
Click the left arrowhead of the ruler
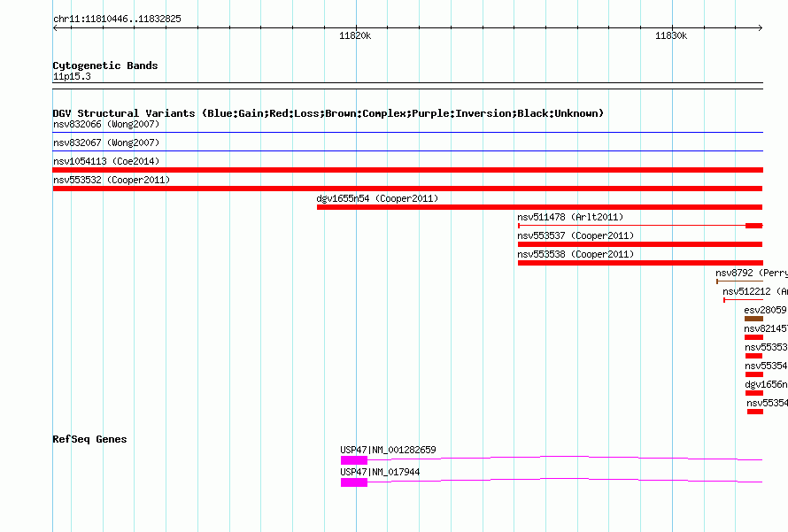pyautogui.click(x=55, y=28)
